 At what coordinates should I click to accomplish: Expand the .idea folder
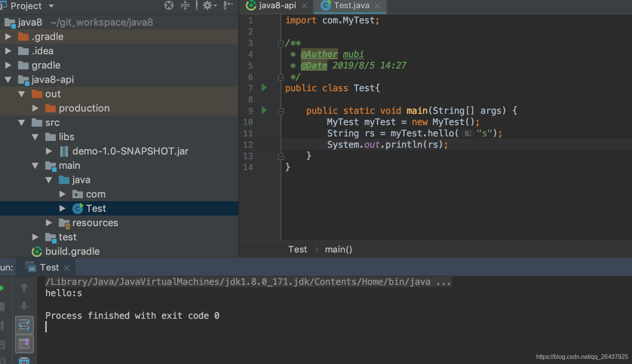pyautogui.click(x=8, y=51)
